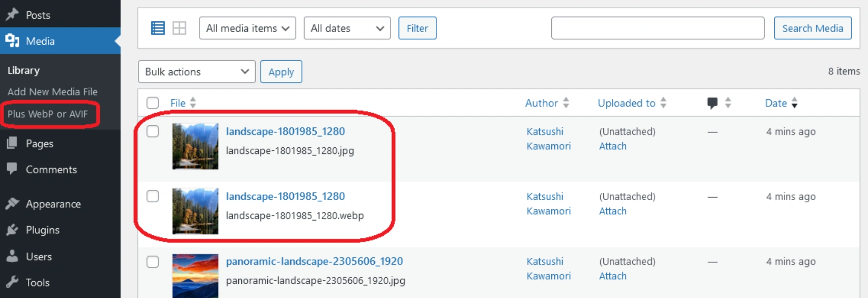Screen dimensions: 868x298
Task: Open the All dates dropdown
Action: pyautogui.click(x=347, y=28)
